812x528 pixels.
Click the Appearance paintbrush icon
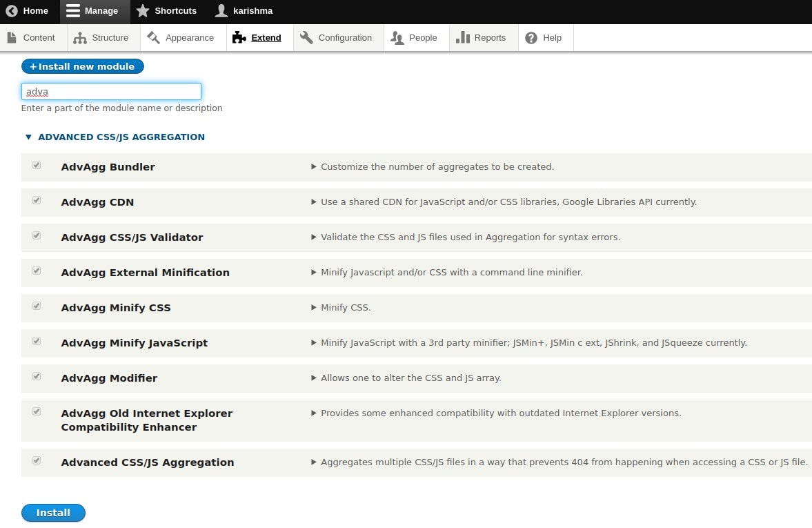(153, 37)
